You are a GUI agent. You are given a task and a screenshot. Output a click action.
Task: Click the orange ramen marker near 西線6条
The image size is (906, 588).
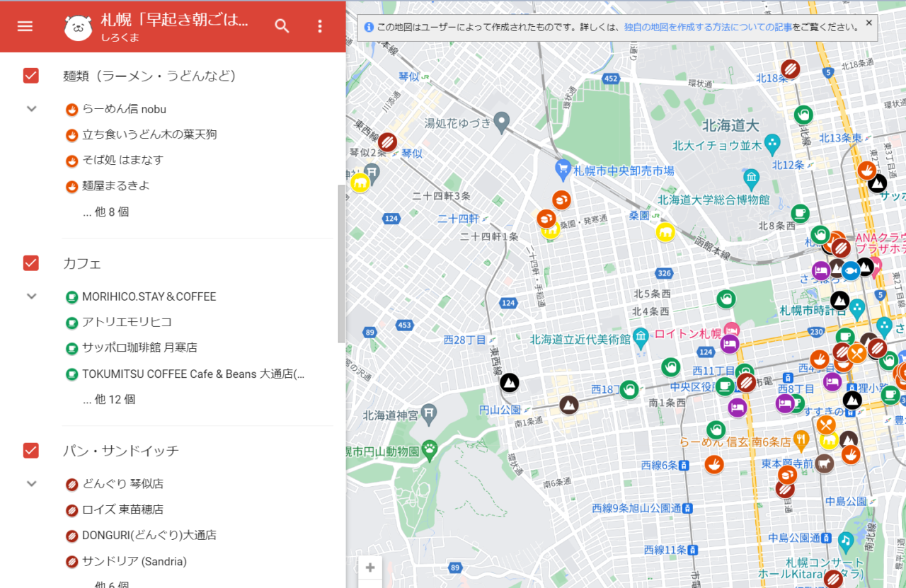click(714, 464)
